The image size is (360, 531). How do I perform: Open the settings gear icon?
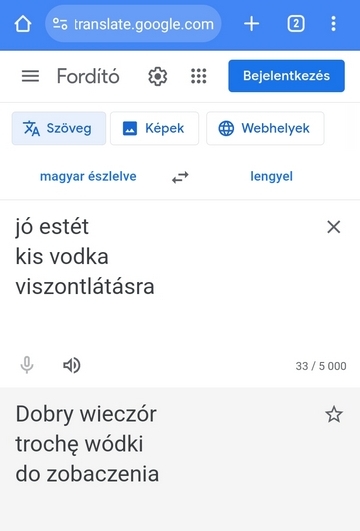tap(157, 76)
